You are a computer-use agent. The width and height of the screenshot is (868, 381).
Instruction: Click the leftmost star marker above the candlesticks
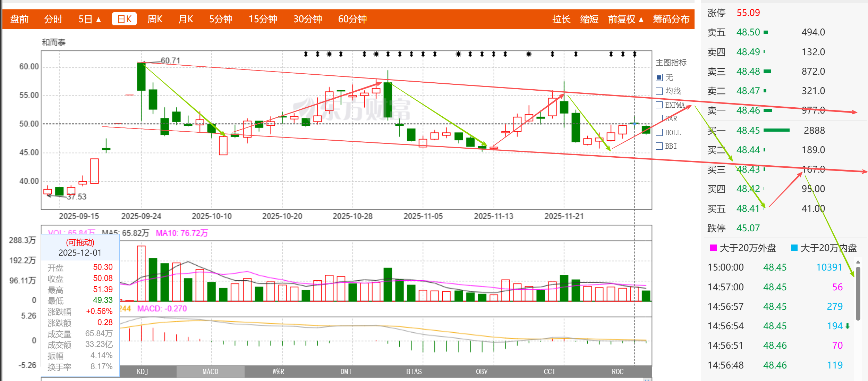pyautogui.click(x=329, y=54)
